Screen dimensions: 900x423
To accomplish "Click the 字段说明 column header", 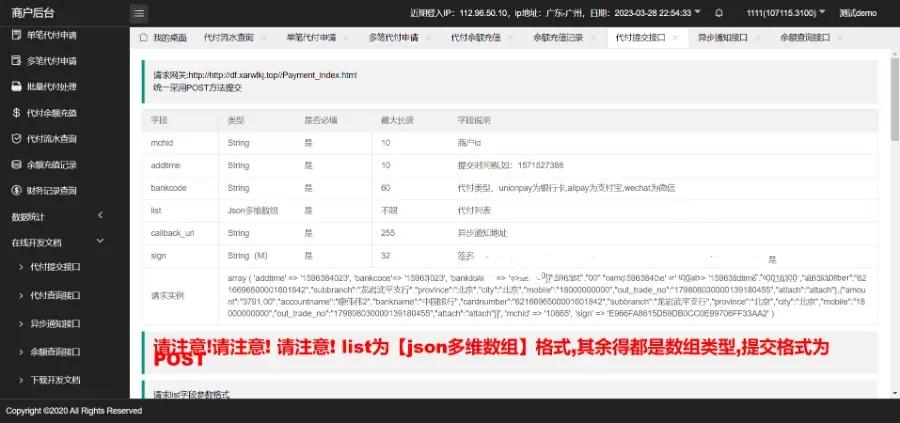I will (474, 121).
